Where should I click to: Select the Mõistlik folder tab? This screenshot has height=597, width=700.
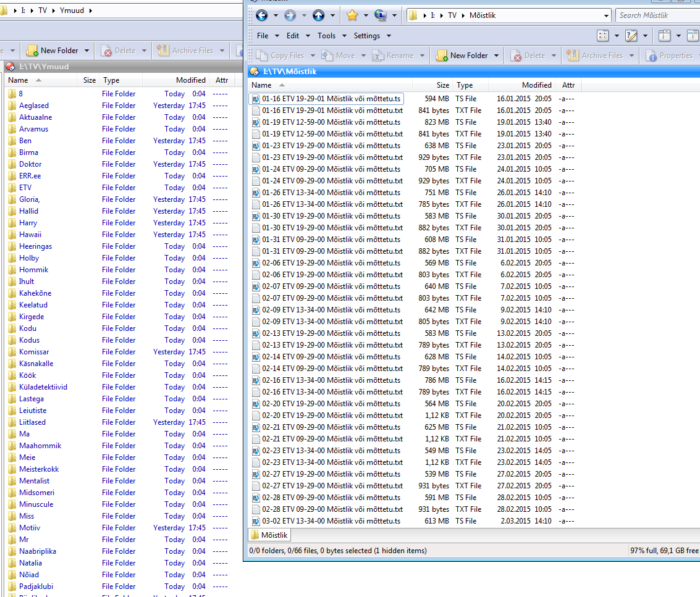tap(269, 535)
